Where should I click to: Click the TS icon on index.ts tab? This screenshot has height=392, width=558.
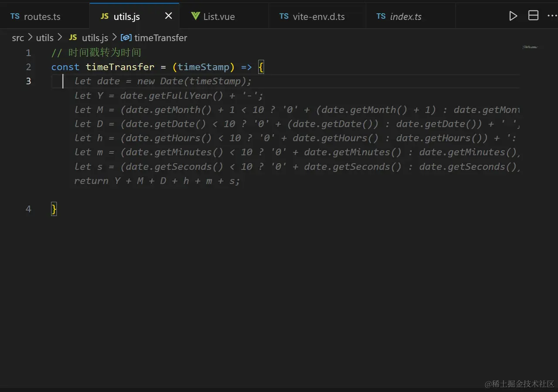[x=381, y=16]
